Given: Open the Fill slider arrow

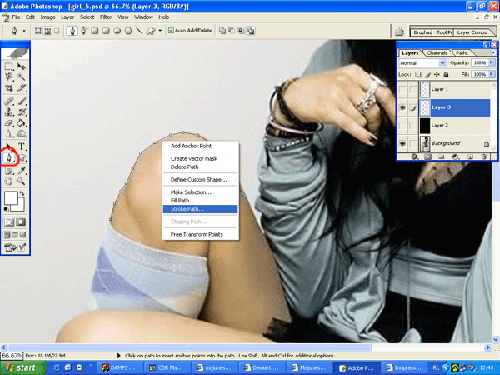Looking at the screenshot, I should point(491,74).
